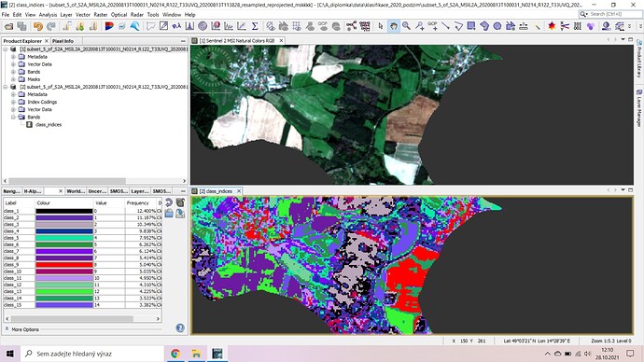Switch to the Pixel Info tab

tap(63, 41)
